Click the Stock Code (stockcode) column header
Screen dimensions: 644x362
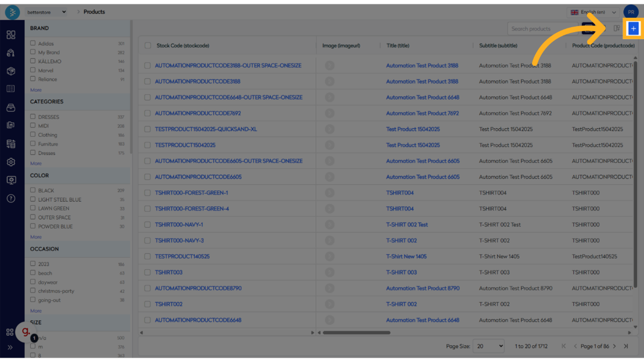(x=183, y=46)
